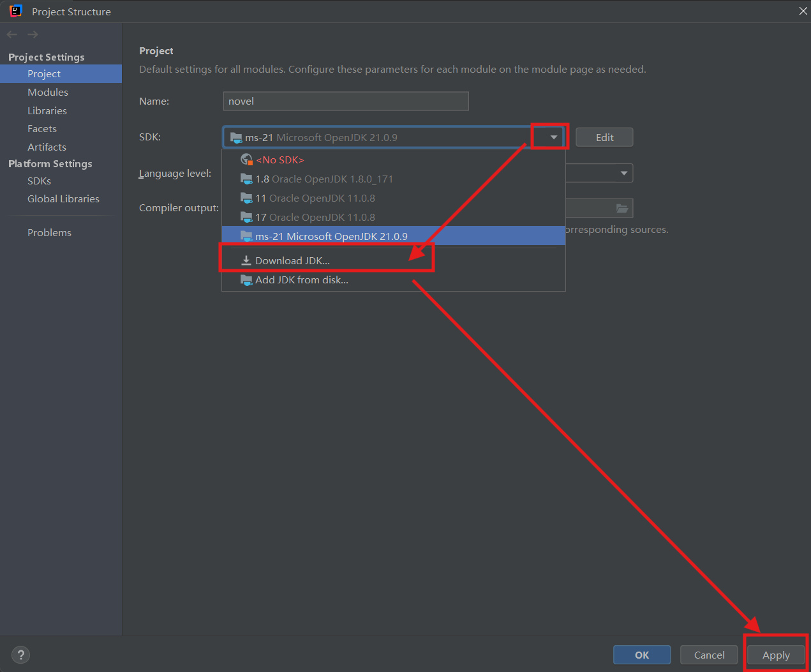Open Modules settings page

[x=61, y=92]
